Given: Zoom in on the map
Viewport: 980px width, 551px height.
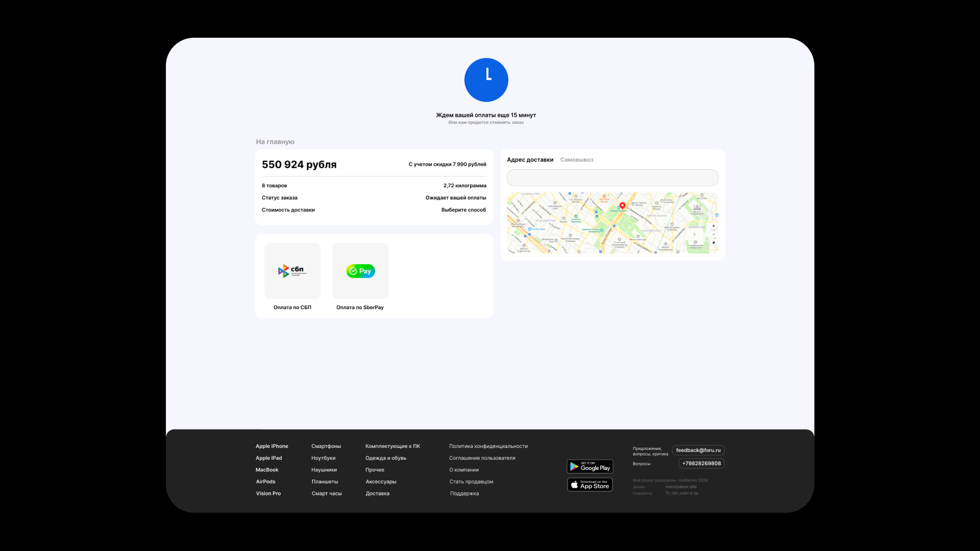Looking at the screenshot, I should pos(714,226).
